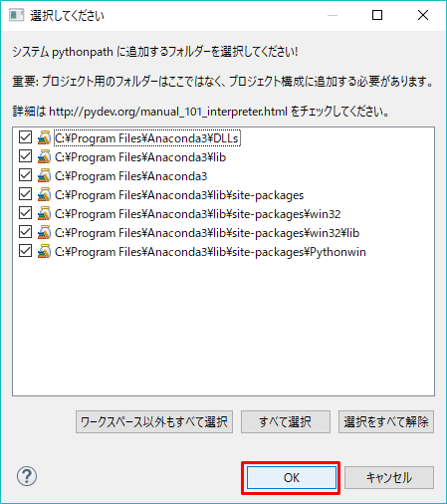Viewport: 447px width, 504px height.
Task: Uncheck the C:\Program Files\Anaconda3\lib checkbox
Action: pyautogui.click(x=25, y=156)
